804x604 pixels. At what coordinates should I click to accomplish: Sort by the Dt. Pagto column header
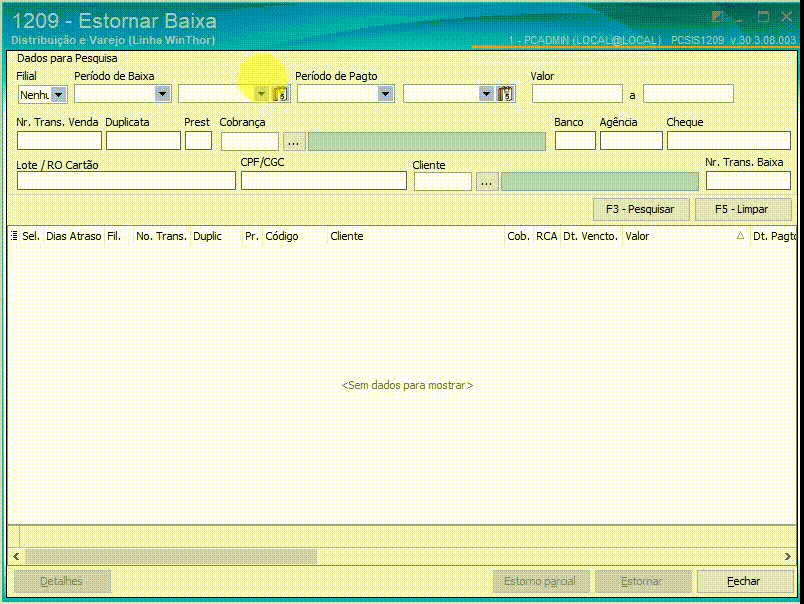coord(774,236)
